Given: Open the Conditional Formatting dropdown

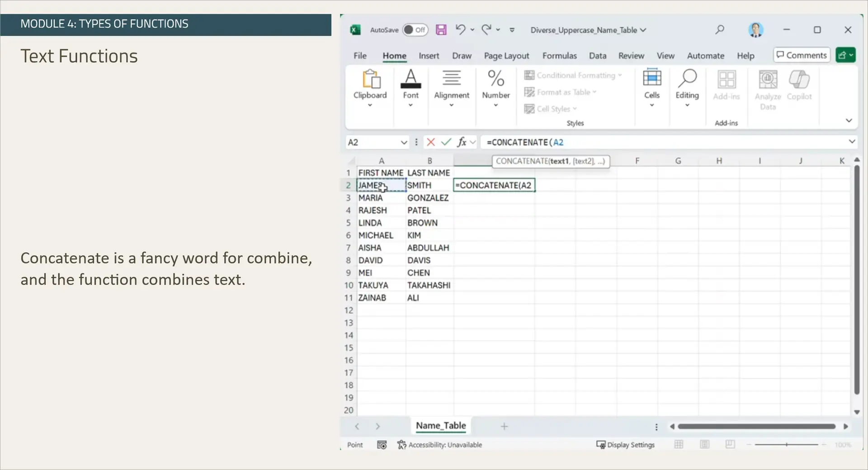Looking at the screenshot, I should click(573, 75).
